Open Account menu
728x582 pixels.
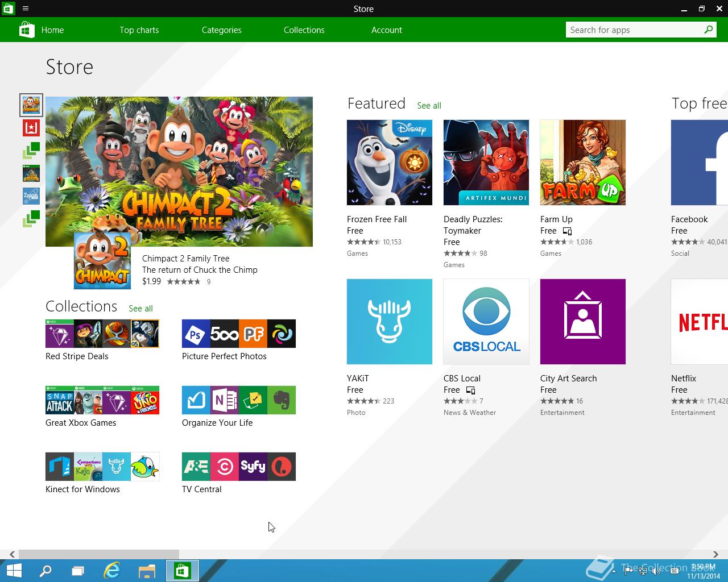click(x=387, y=30)
